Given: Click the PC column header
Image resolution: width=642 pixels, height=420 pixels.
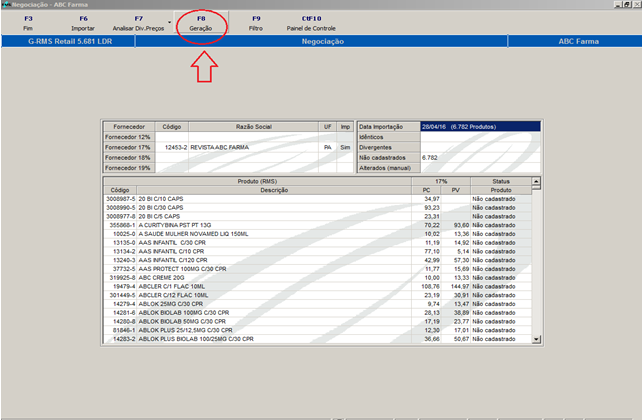Looking at the screenshot, I should [426, 190].
